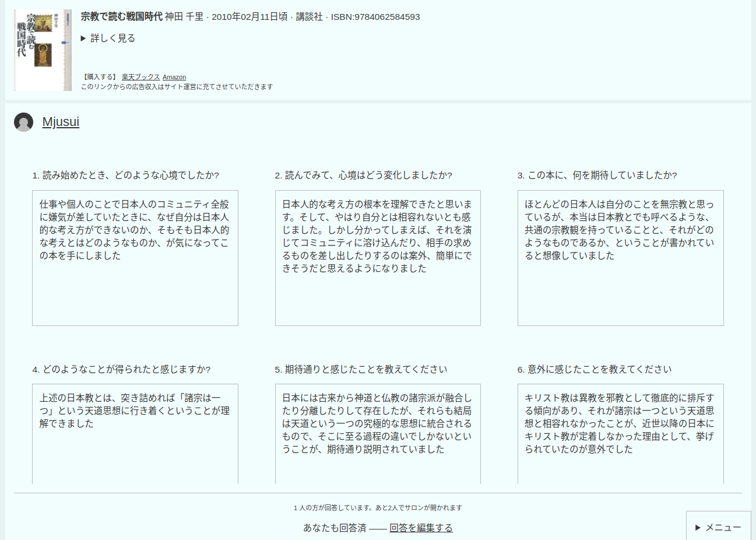Click the answer box under question 1
This screenshot has height=540, width=756.
pos(135,258)
